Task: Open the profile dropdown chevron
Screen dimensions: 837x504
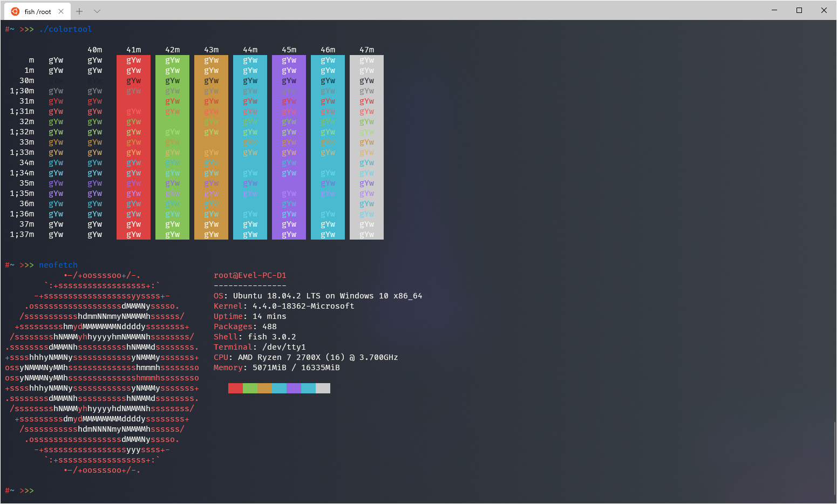Action: pyautogui.click(x=97, y=11)
